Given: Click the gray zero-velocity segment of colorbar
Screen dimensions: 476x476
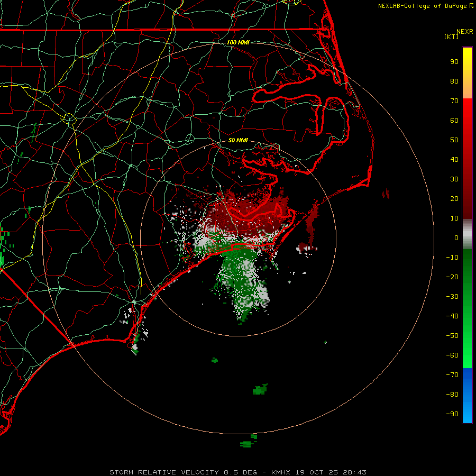Looking at the screenshot, I should click(467, 234).
